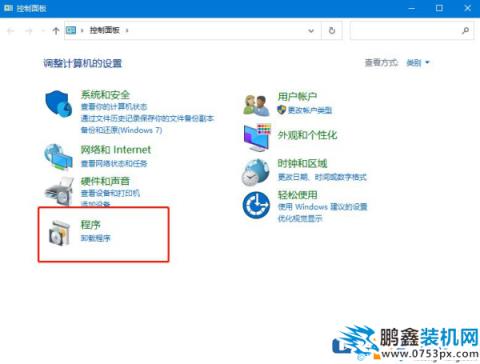Open the Appearance and Personalization monitor icon
480x364 pixels.
coord(257,137)
